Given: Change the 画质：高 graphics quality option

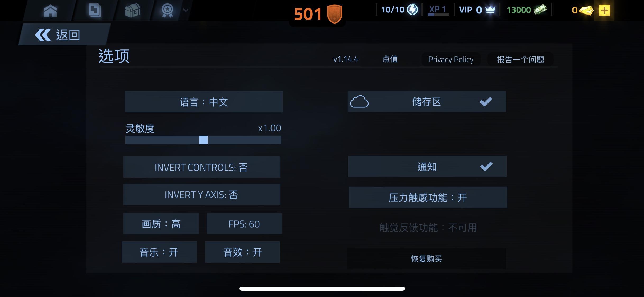Looking at the screenshot, I should [161, 224].
